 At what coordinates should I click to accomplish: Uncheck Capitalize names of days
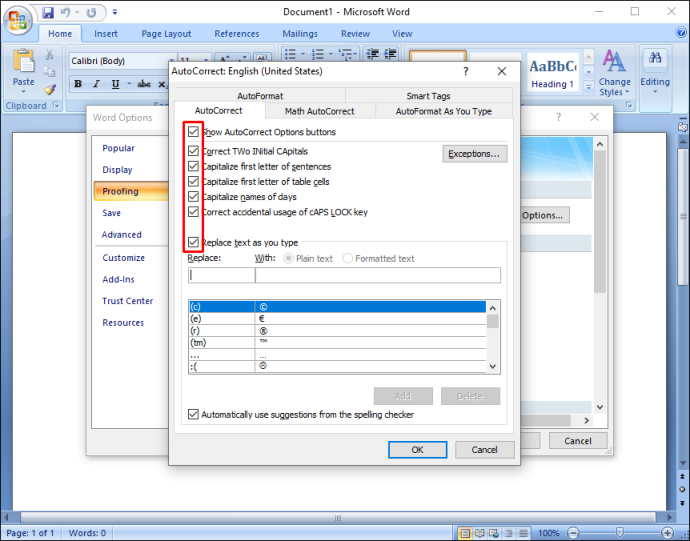coord(193,196)
